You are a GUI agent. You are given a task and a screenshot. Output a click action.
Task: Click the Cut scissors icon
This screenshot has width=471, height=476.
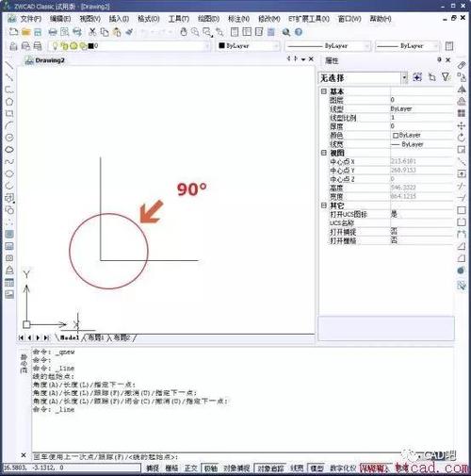(92, 32)
